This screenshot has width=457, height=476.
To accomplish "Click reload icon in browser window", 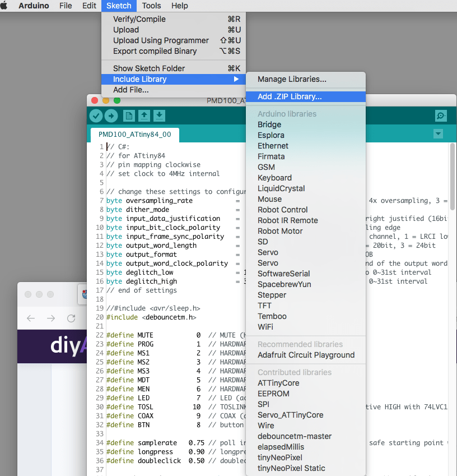I will click(71, 318).
